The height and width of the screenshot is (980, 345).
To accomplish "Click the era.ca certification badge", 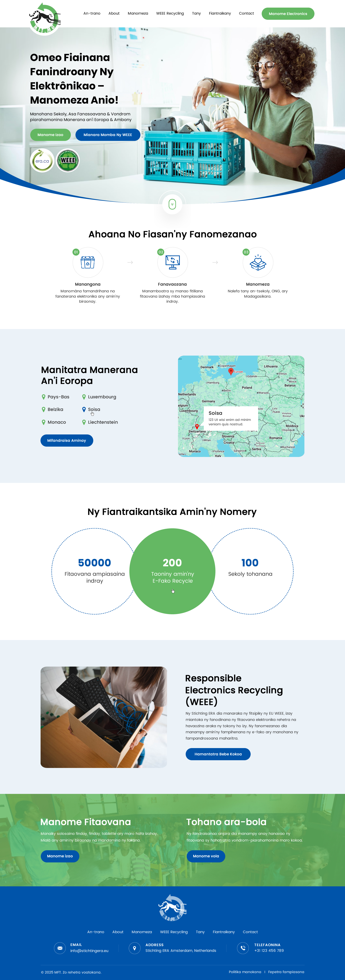I will click(42, 161).
